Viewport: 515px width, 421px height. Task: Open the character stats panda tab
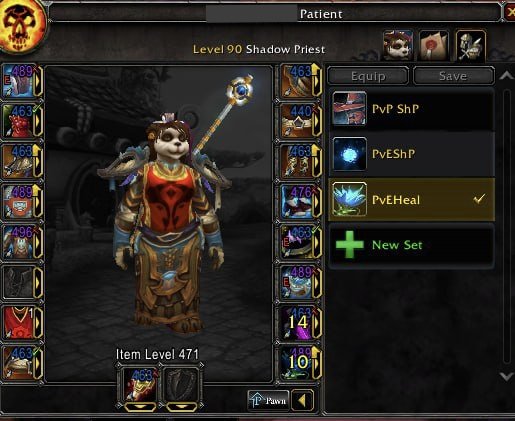(398, 45)
